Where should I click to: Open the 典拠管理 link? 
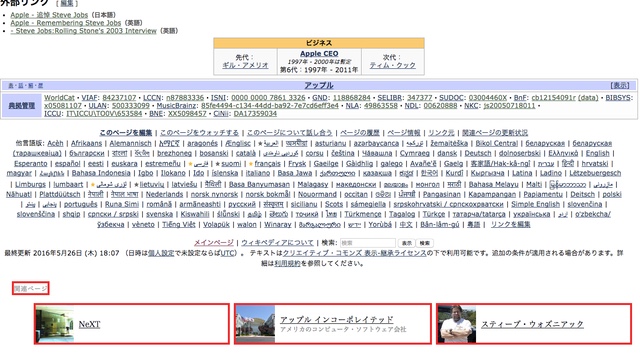click(22, 106)
